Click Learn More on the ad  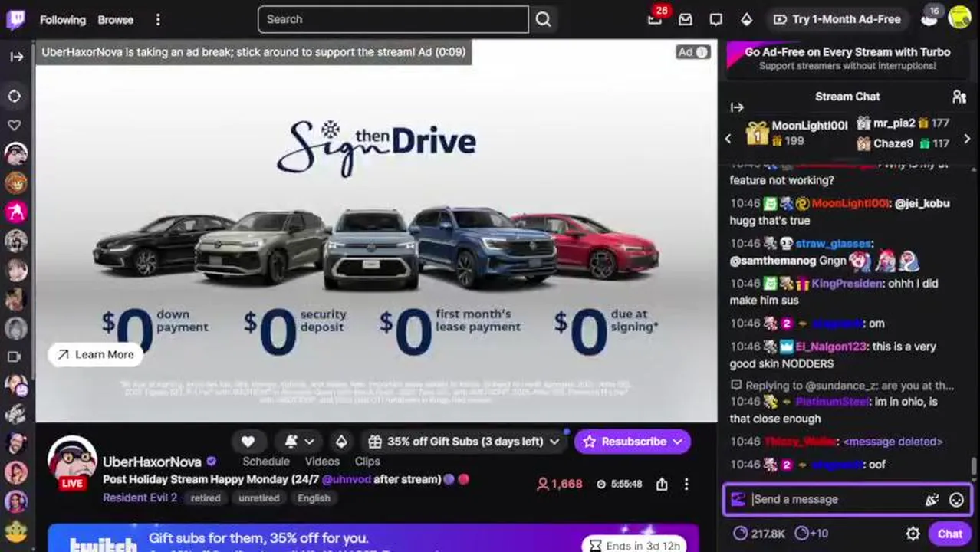(x=96, y=354)
